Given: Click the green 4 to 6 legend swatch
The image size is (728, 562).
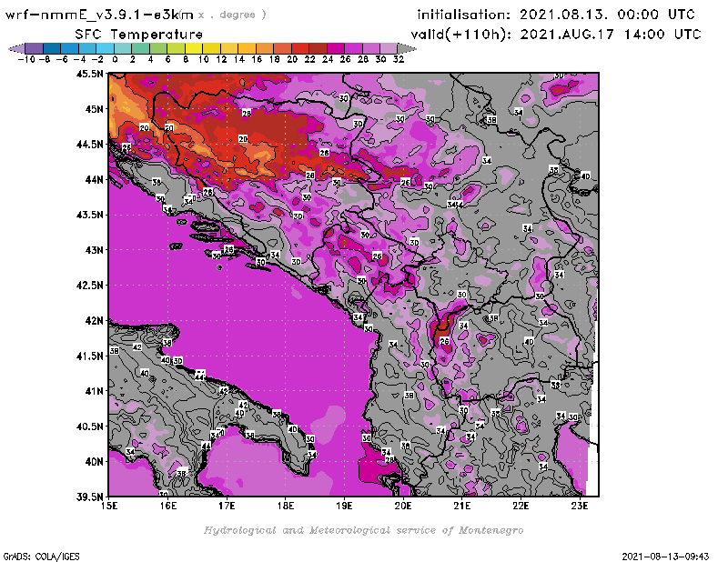Looking at the screenshot, I should [158, 48].
